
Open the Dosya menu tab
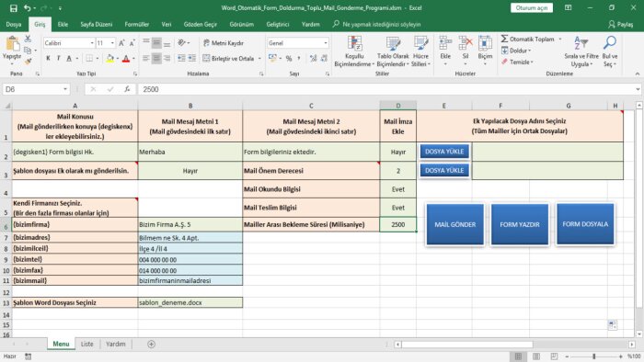pos(14,25)
